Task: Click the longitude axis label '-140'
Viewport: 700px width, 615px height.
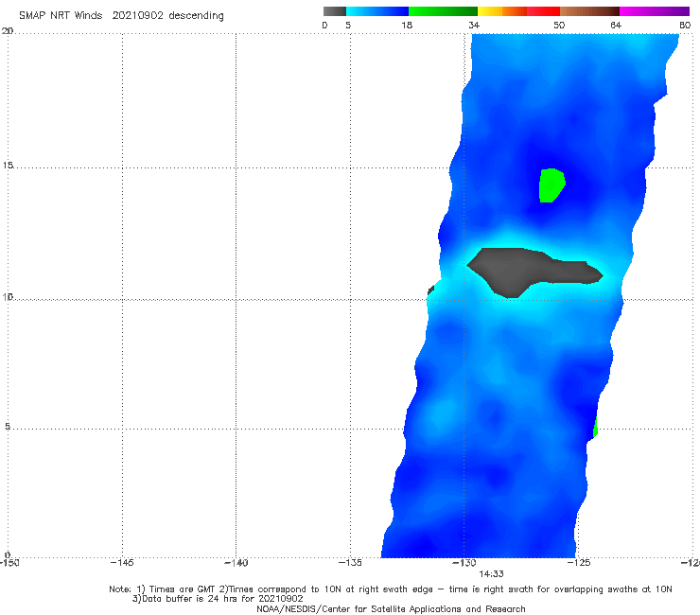Action: click(236, 563)
